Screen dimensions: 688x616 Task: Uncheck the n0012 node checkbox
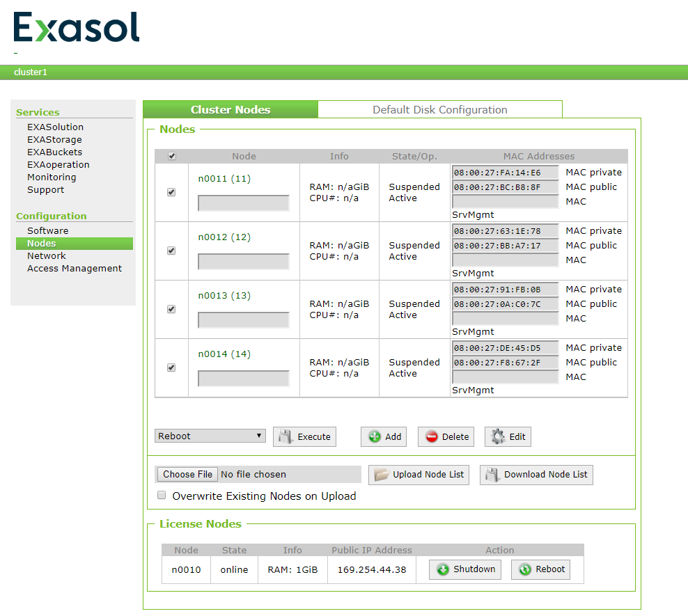pos(171,251)
